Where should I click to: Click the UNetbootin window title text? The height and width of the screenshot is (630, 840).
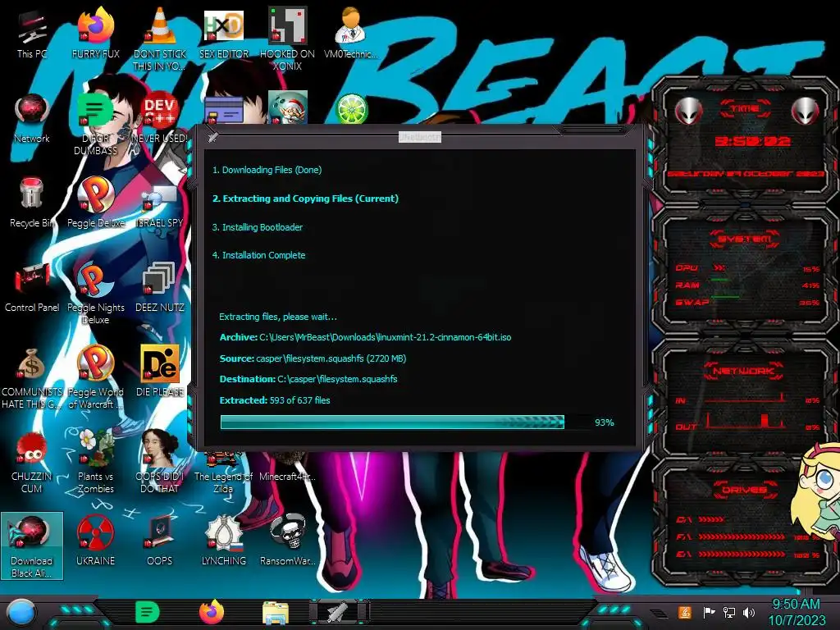419,137
